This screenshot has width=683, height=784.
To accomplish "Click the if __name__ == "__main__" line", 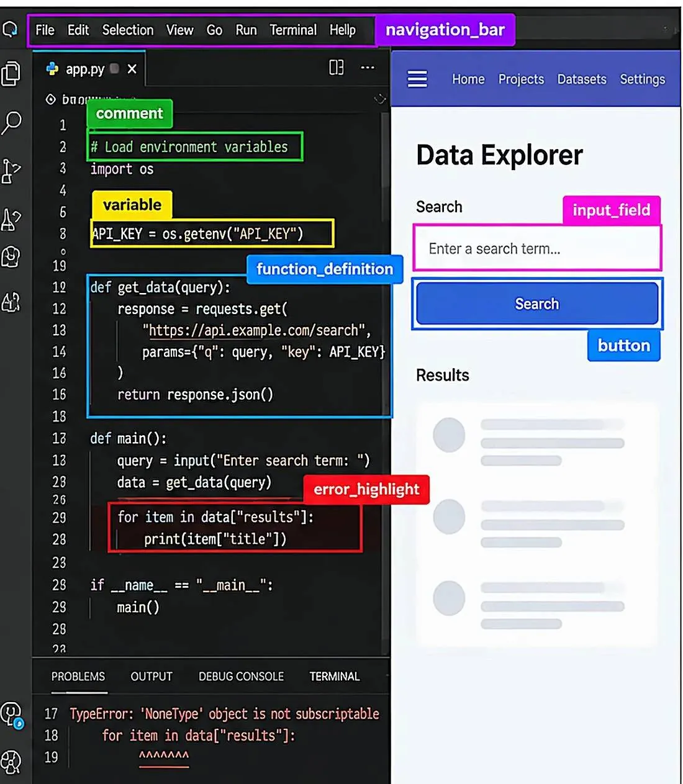I will click(181, 585).
